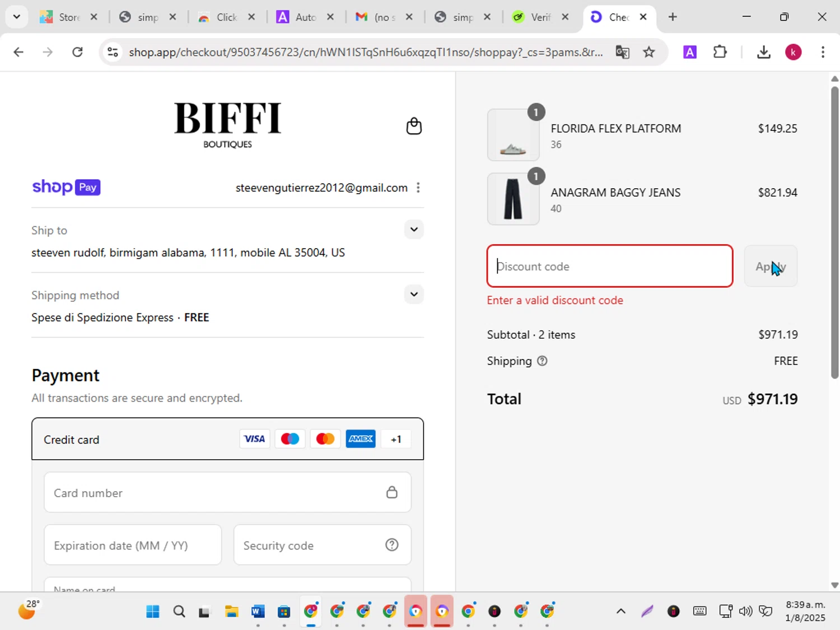
Task: Click the Visa card icon
Action: (254, 439)
